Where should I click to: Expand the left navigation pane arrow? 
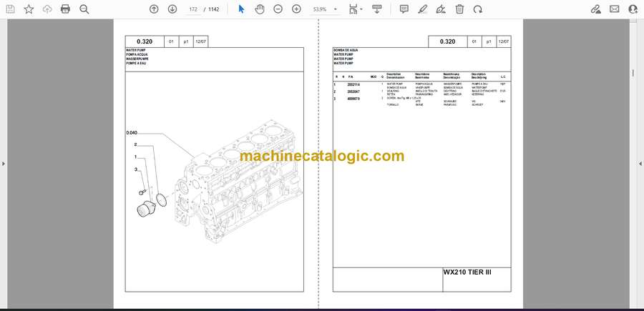4,164
